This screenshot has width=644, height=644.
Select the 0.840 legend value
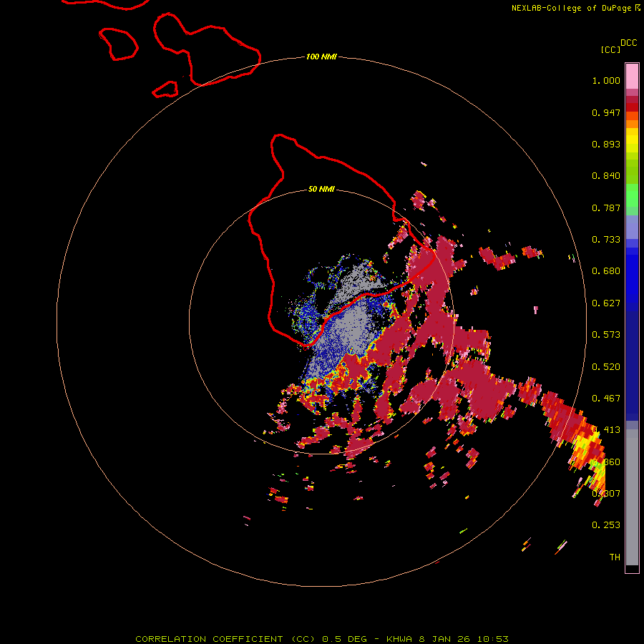pyautogui.click(x=606, y=176)
